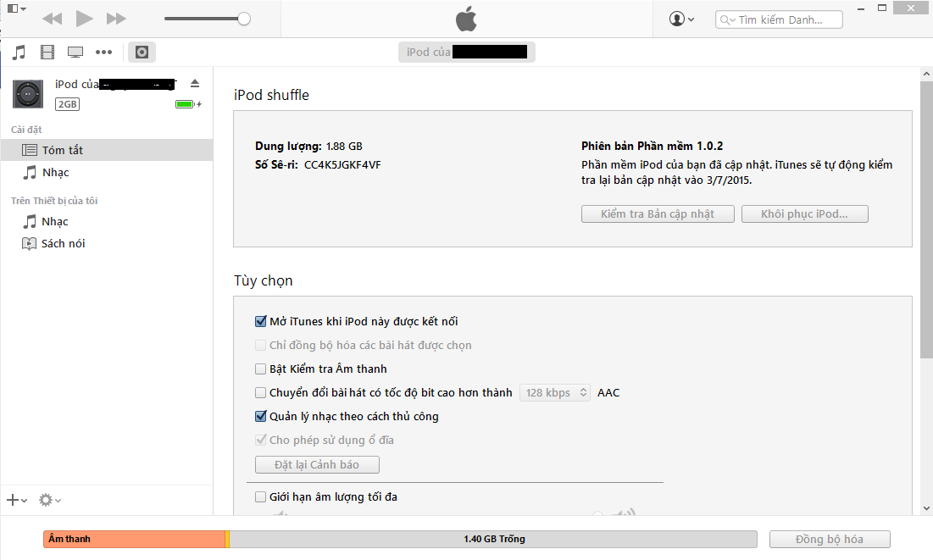
Task: Click the Phiên bản Phần mềm 1.0.2 heading
Action: click(653, 147)
